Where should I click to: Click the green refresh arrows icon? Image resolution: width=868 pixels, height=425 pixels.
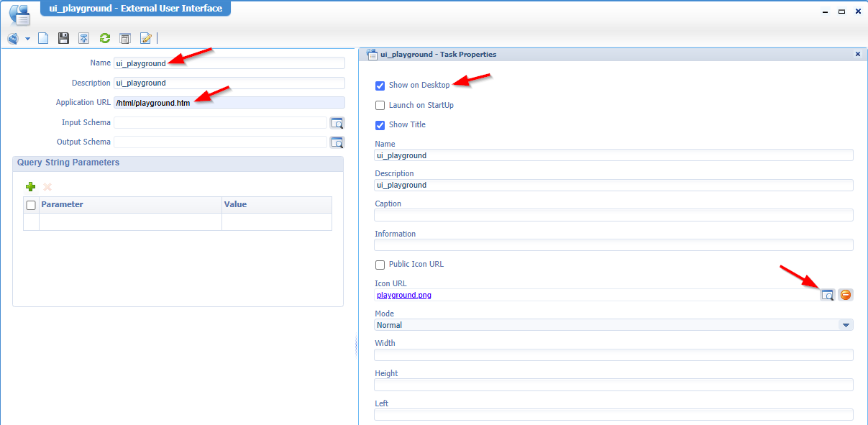tap(105, 38)
